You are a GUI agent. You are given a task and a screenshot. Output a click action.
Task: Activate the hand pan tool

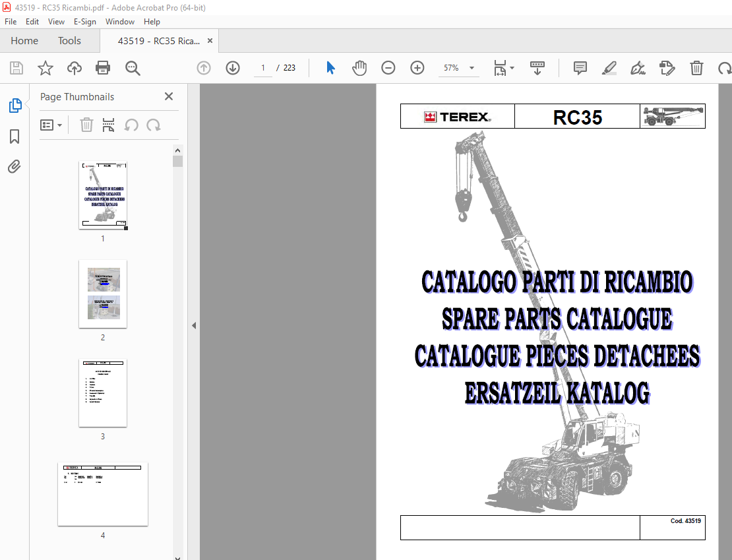click(359, 68)
